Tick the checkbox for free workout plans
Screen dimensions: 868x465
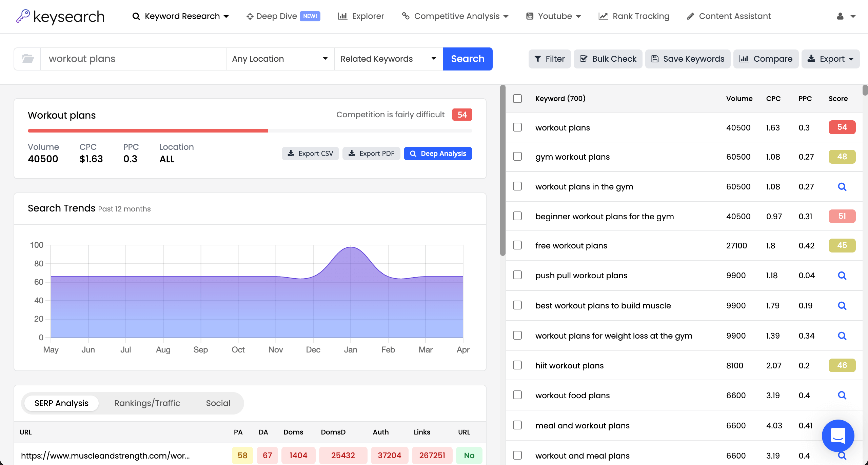pos(517,245)
